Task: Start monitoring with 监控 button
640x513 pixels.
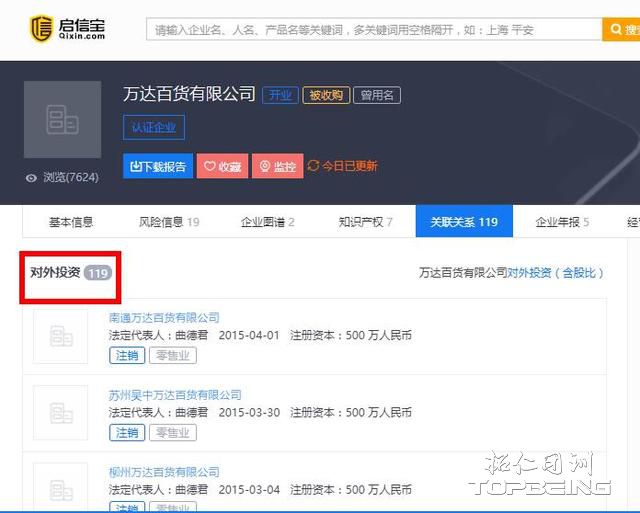Action: pos(278,166)
